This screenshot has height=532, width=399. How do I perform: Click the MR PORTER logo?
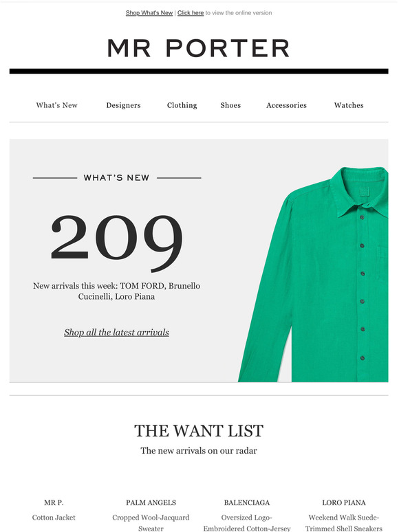pos(199,48)
